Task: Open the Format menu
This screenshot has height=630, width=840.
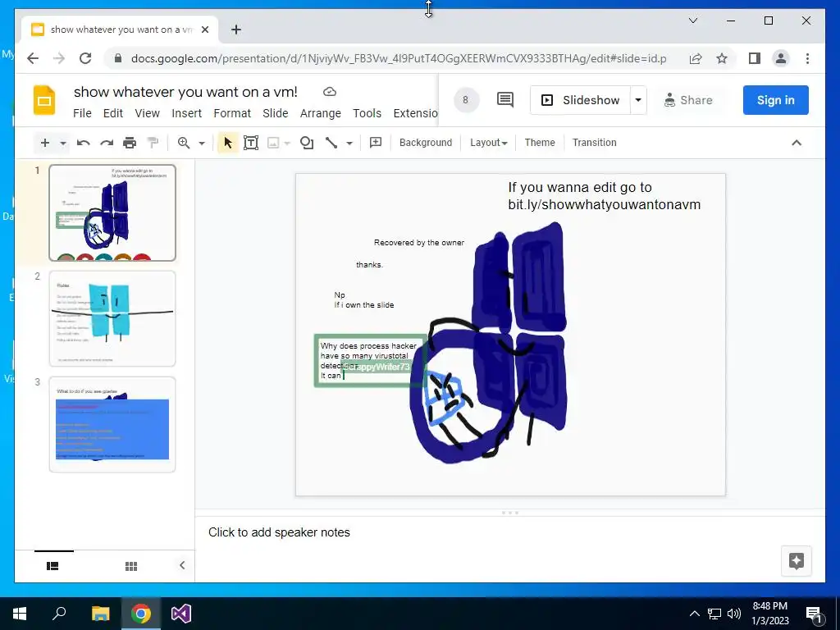Action: 232,113
